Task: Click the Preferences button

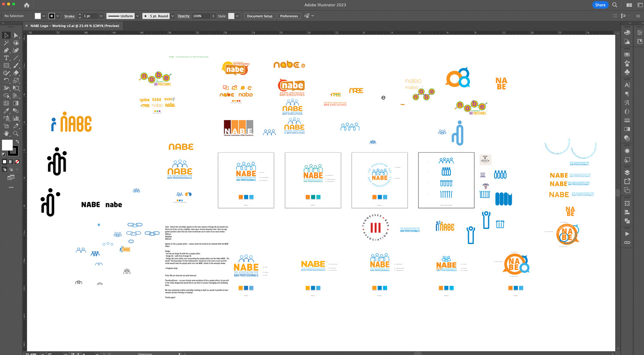Action: [x=289, y=16]
